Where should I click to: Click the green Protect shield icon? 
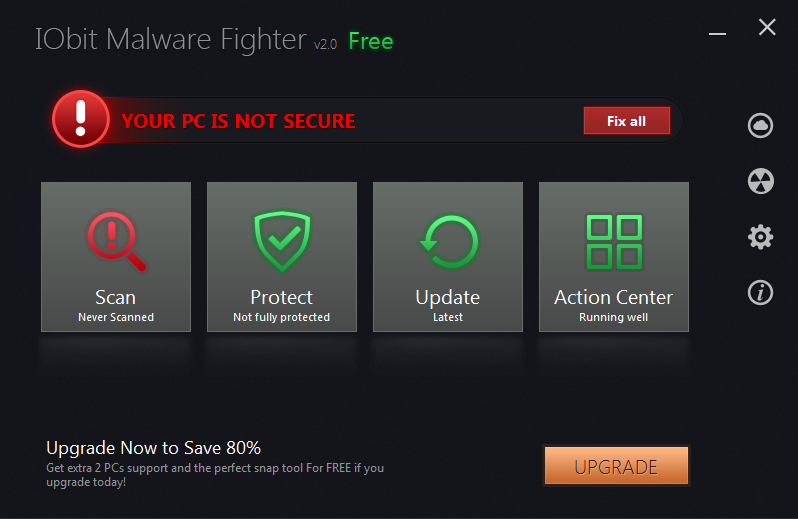pos(282,241)
